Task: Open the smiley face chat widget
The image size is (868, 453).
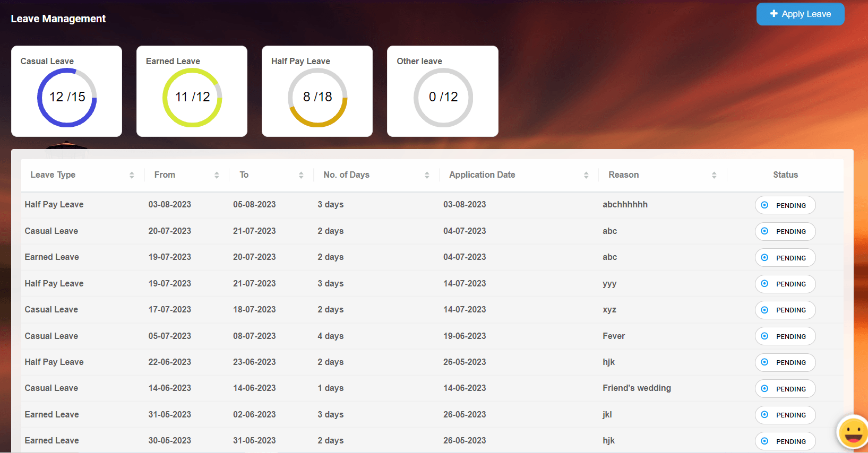Action: click(x=853, y=432)
